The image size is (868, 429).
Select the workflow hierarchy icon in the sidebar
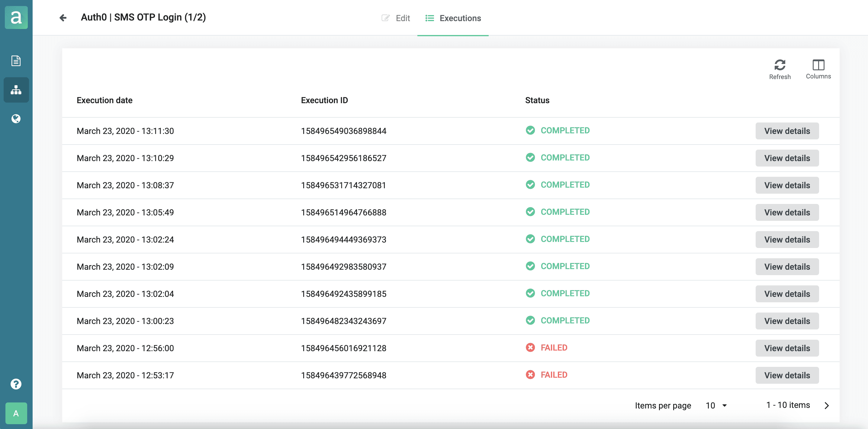pos(16,90)
